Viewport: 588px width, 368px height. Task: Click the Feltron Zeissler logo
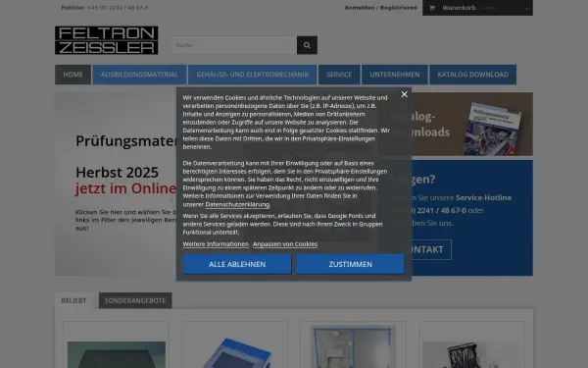107,40
